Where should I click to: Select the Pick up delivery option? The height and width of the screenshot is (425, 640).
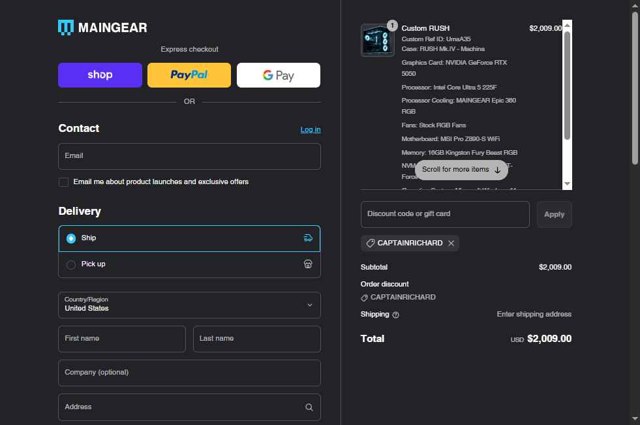coord(189,265)
